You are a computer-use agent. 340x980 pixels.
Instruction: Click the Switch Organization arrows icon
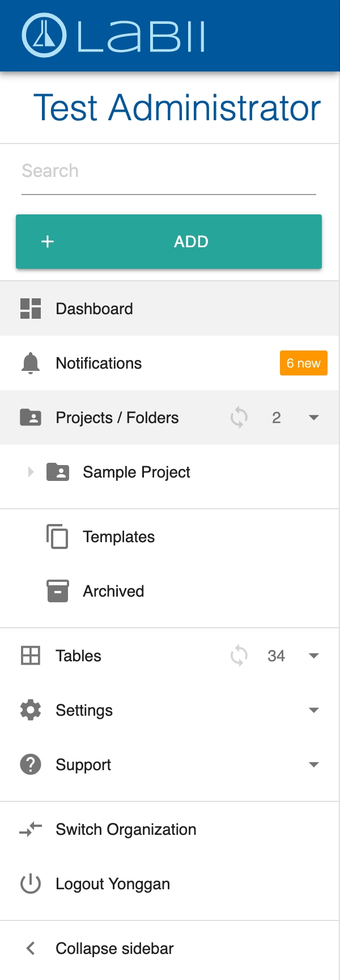pos(31,829)
